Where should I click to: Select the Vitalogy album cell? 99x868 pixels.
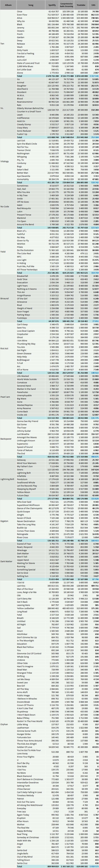8,161
